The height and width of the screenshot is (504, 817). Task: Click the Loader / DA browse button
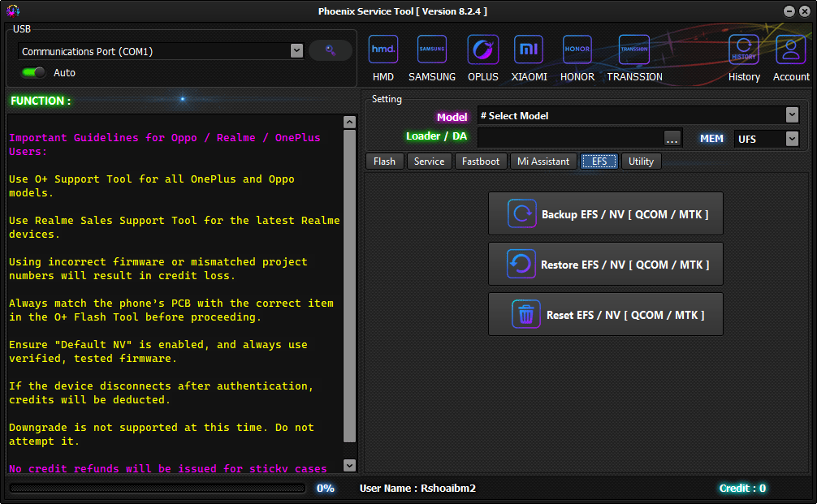(x=672, y=139)
